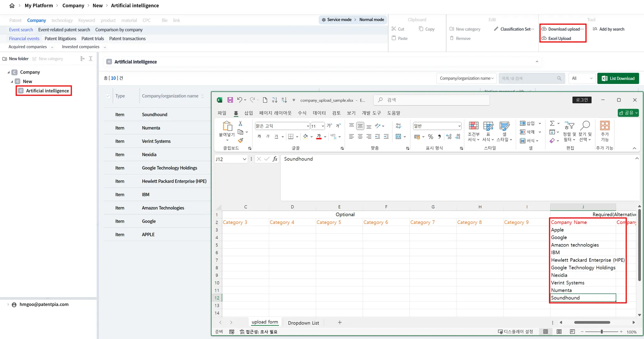This screenshot has width=644, height=339.
Task: Click the Excel save icon
Action: [230, 100]
